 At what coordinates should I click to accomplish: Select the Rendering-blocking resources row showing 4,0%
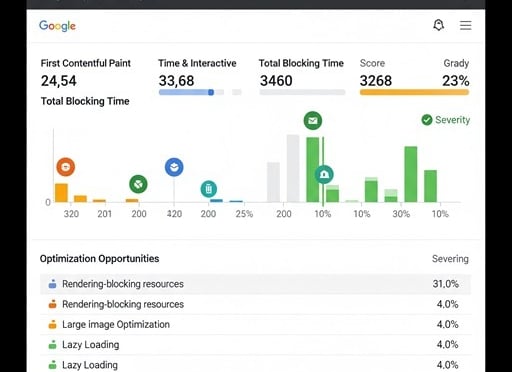pos(256,304)
